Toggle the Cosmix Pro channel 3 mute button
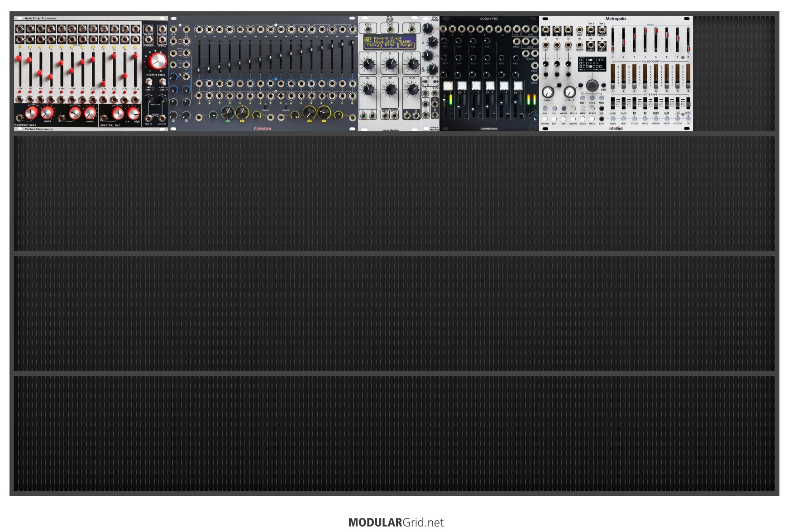 pyautogui.click(x=476, y=86)
